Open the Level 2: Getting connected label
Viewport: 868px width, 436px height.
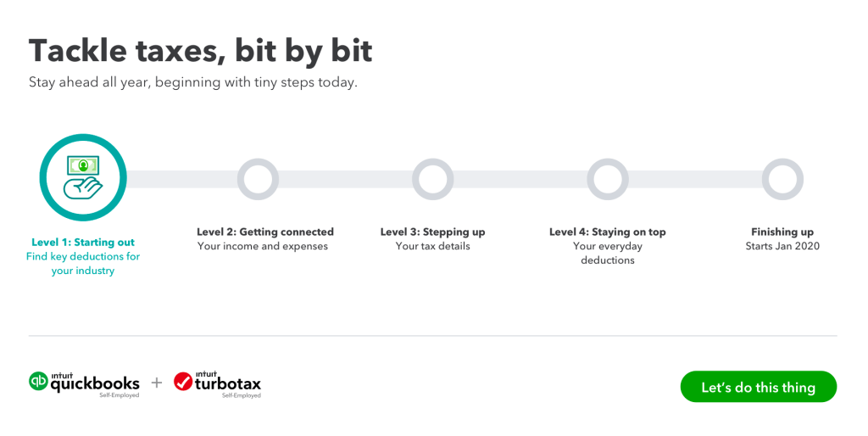[265, 232]
